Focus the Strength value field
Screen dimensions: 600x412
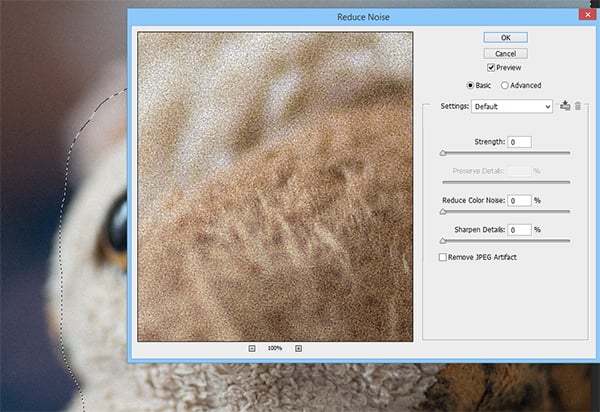[518, 142]
